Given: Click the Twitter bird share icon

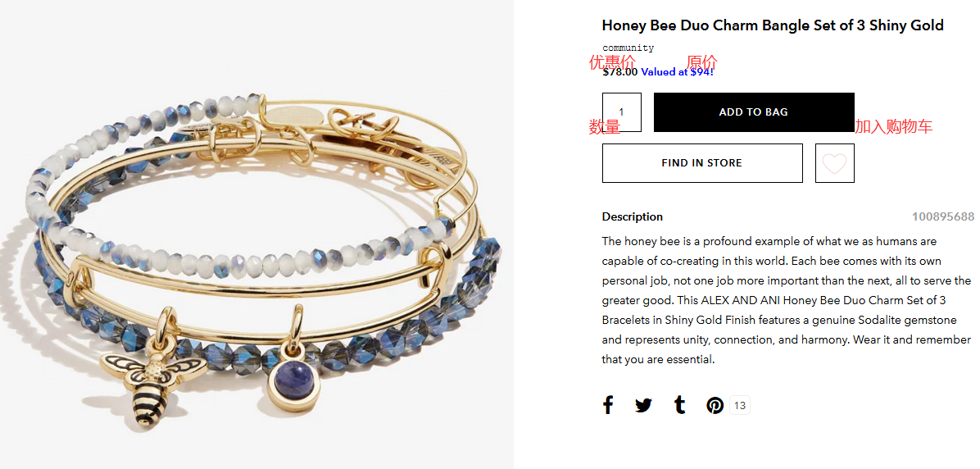Looking at the screenshot, I should (x=643, y=405).
